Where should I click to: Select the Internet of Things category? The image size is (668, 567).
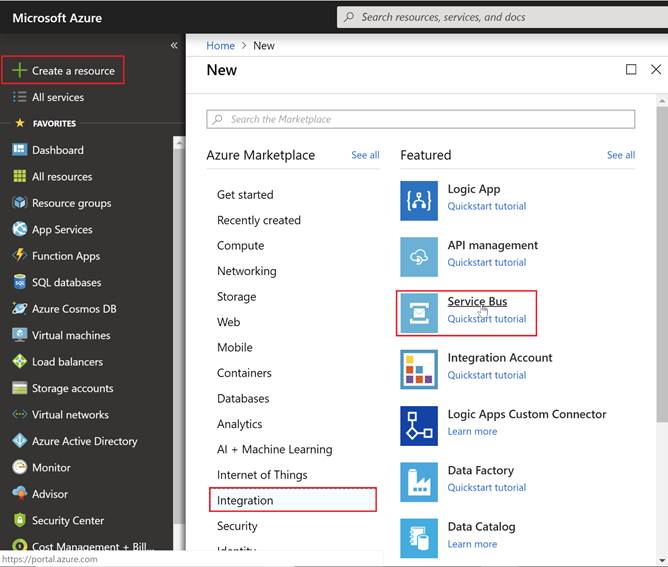coord(262,475)
